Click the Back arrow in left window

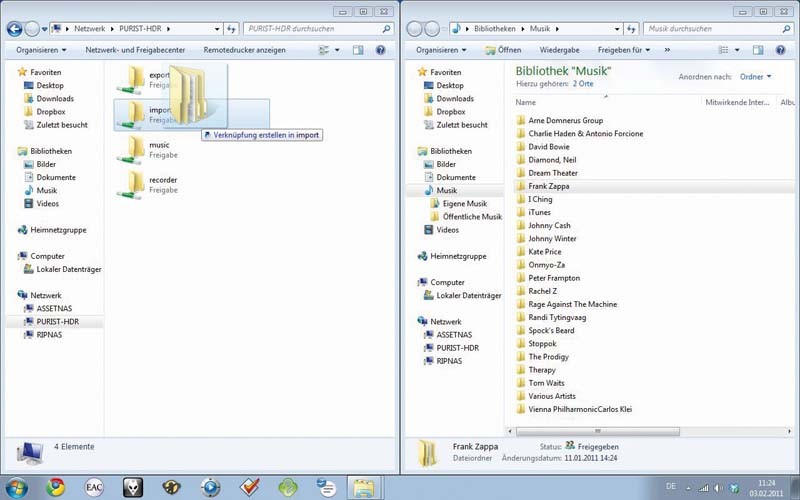tap(15, 29)
